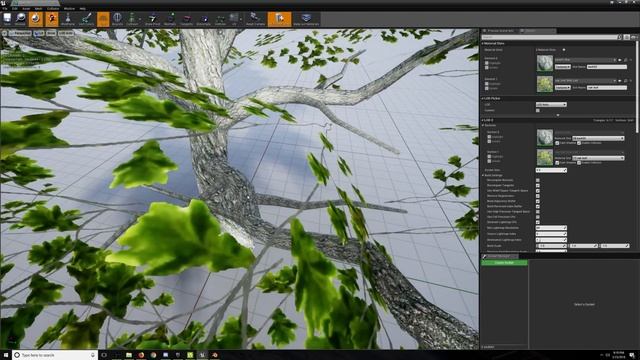640x360 pixels.
Task: Click the Perspective viewport button
Action: click(20, 33)
